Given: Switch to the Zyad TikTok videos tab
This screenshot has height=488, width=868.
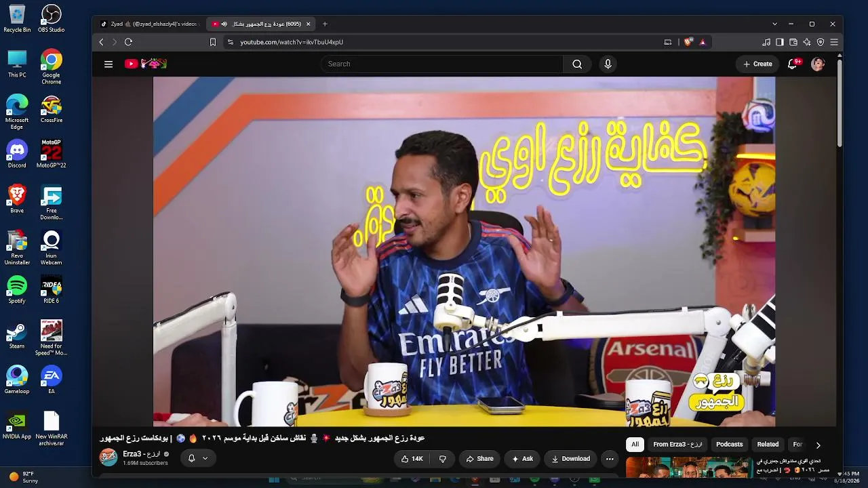Looking at the screenshot, I should pyautogui.click(x=150, y=24).
